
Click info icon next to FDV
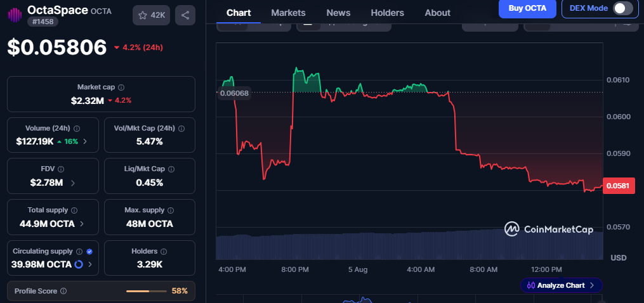tap(61, 169)
